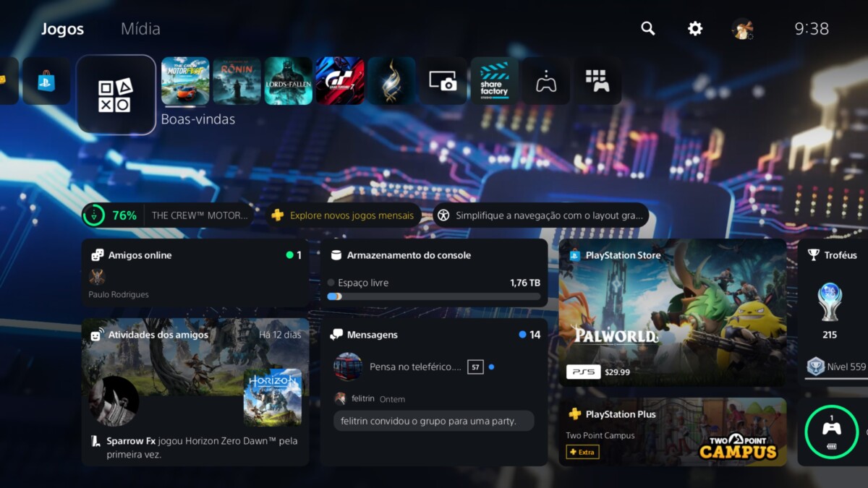Click the PlayStation Plus icon beside Explore
The height and width of the screenshot is (488, 868).
(277, 215)
